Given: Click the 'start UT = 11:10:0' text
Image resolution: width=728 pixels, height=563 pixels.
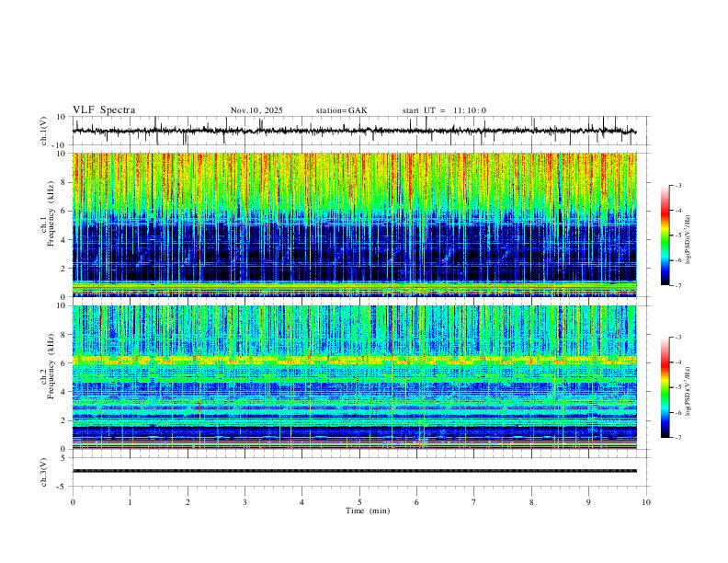Looking at the screenshot, I should (x=444, y=110).
